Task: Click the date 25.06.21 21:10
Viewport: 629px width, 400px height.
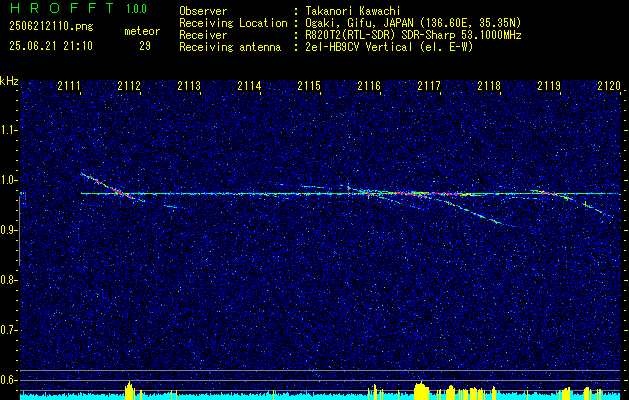Action: (x=51, y=46)
